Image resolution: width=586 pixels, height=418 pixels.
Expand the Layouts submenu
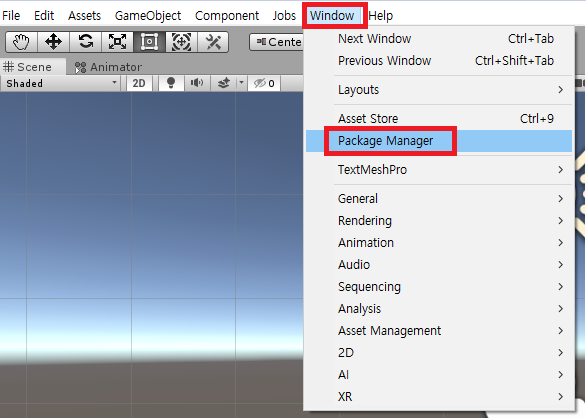[439, 90]
